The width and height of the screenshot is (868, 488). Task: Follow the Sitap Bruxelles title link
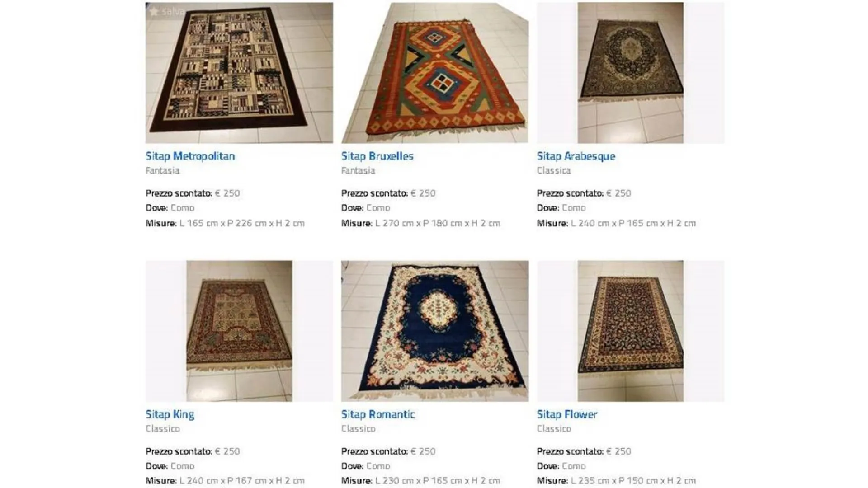click(377, 156)
